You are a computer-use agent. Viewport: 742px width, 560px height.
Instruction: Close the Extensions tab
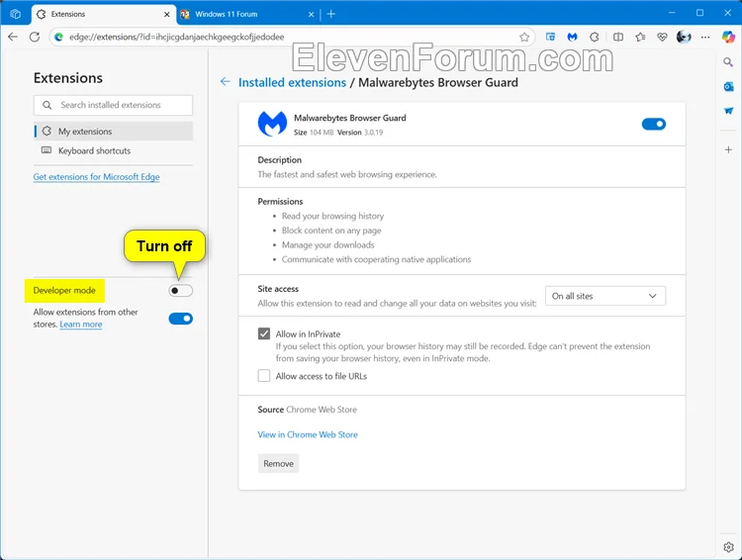coord(166,15)
